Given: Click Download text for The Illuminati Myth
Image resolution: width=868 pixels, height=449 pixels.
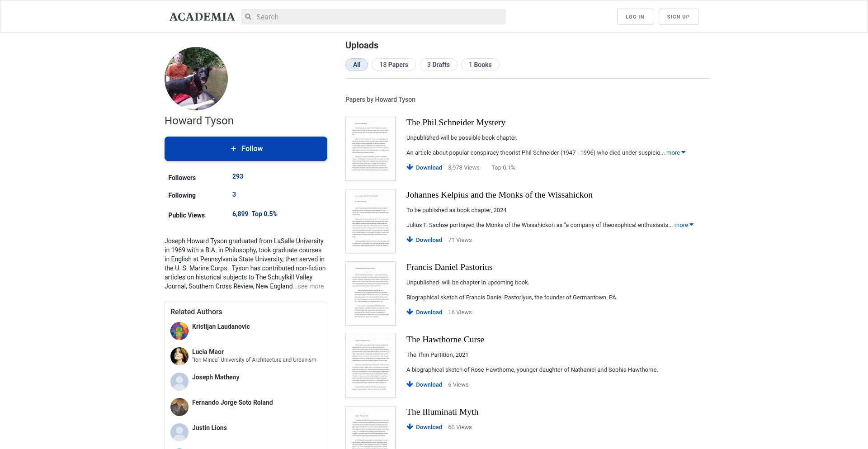Looking at the screenshot, I should pos(429,427).
